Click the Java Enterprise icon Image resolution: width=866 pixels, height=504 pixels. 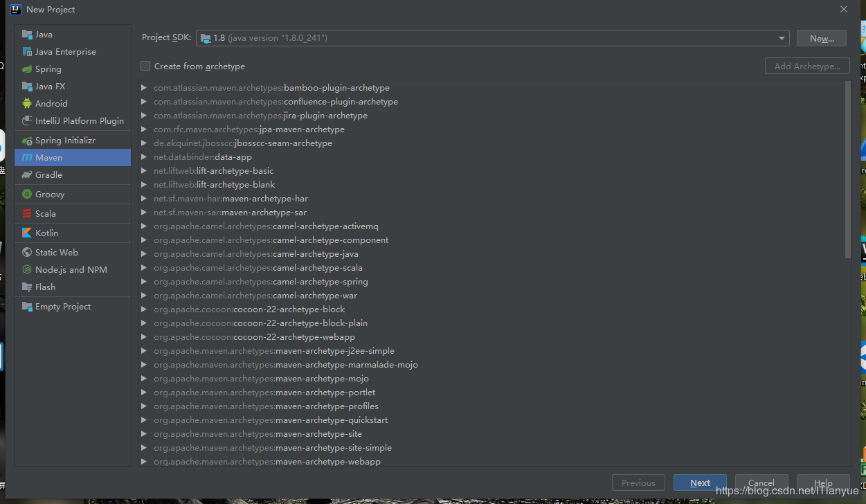tap(27, 52)
